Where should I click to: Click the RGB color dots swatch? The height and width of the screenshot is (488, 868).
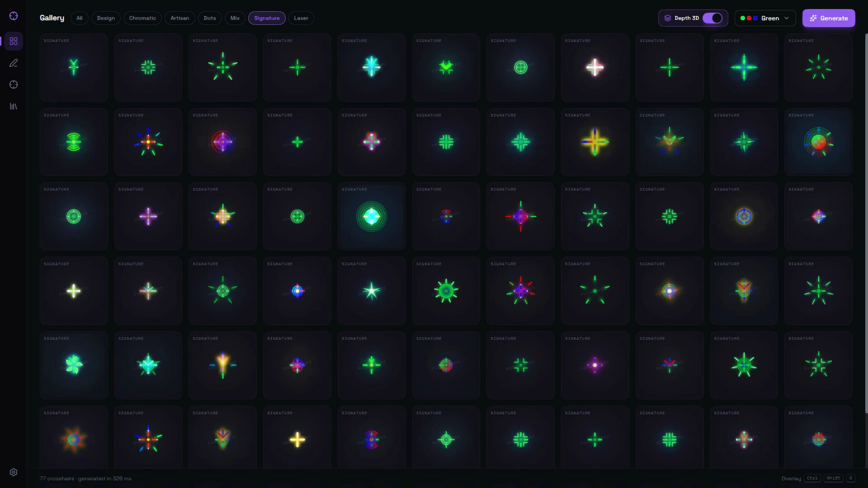749,18
